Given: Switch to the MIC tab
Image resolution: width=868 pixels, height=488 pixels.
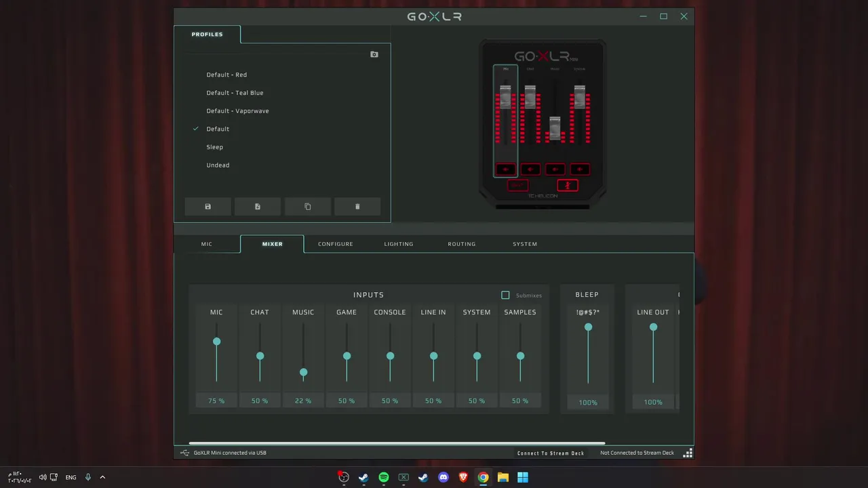Looking at the screenshot, I should coord(207,244).
